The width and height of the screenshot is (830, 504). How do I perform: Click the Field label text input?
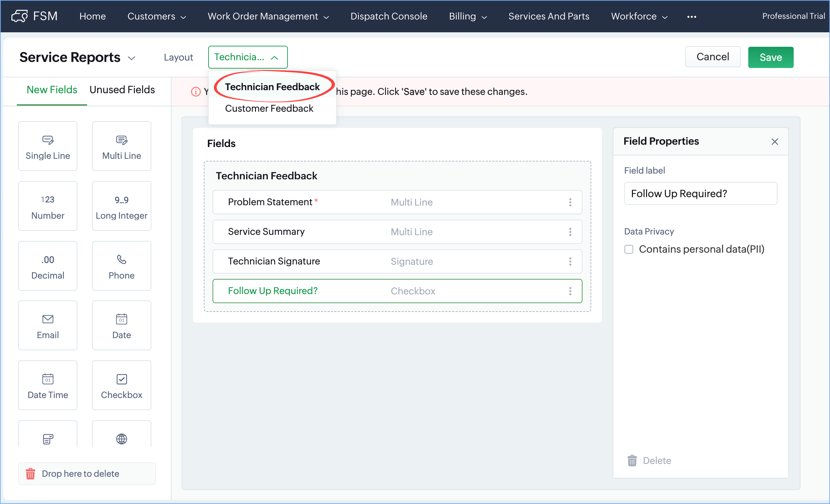(700, 193)
